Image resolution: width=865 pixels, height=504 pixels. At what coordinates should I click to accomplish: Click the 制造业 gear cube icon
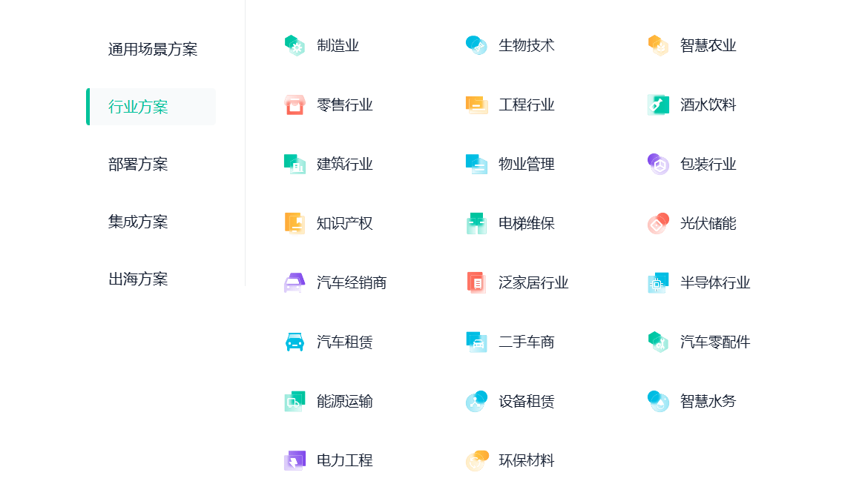(x=295, y=46)
